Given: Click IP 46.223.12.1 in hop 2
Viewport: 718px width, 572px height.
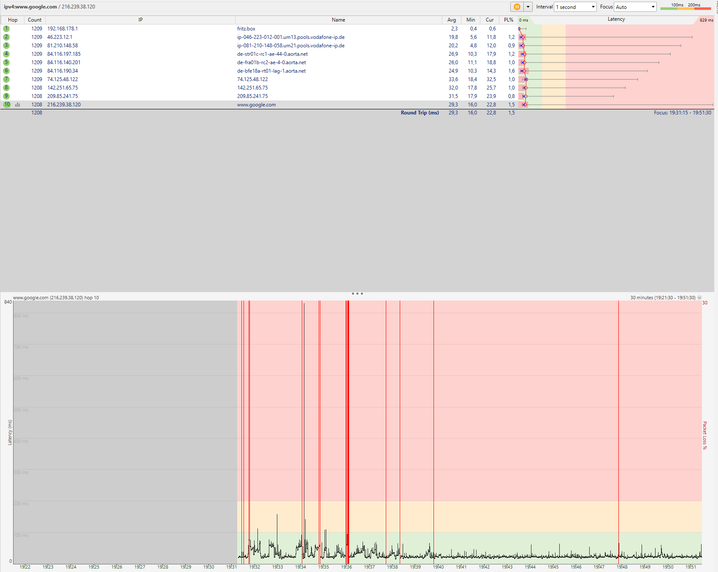Looking at the screenshot, I should tap(60, 37).
